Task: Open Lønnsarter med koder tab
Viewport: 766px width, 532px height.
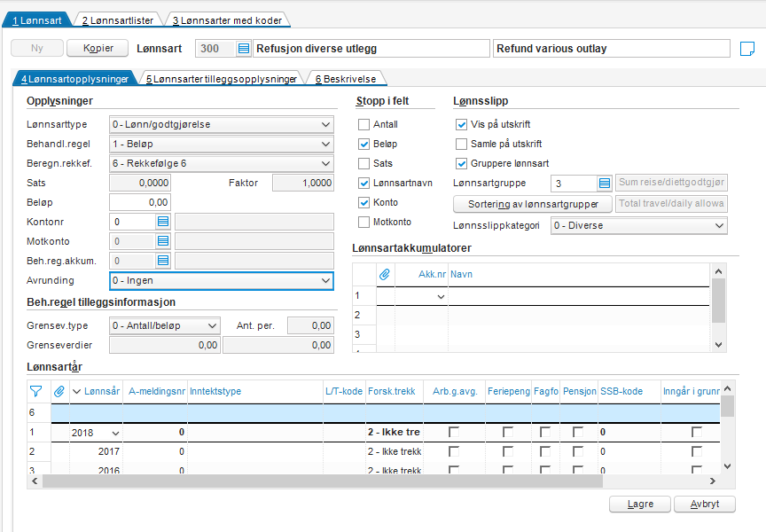Action: pyautogui.click(x=228, y=20)
